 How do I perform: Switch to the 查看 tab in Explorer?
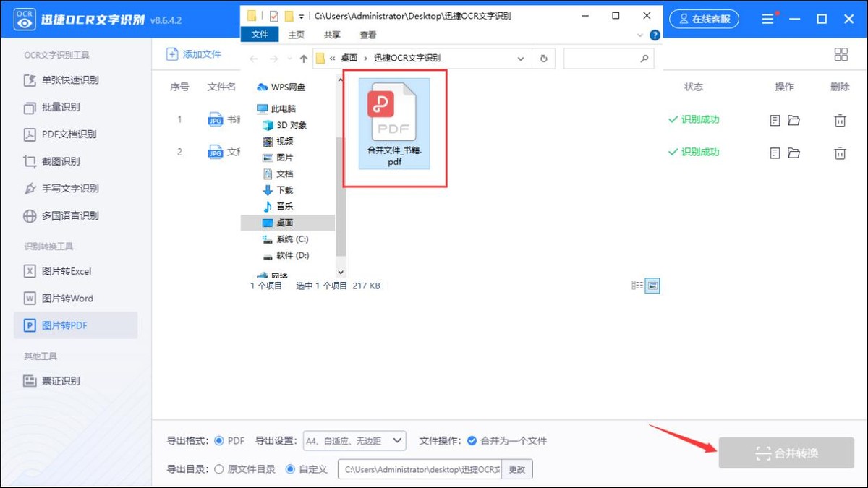pyautogui.click(x=368, y=34)
